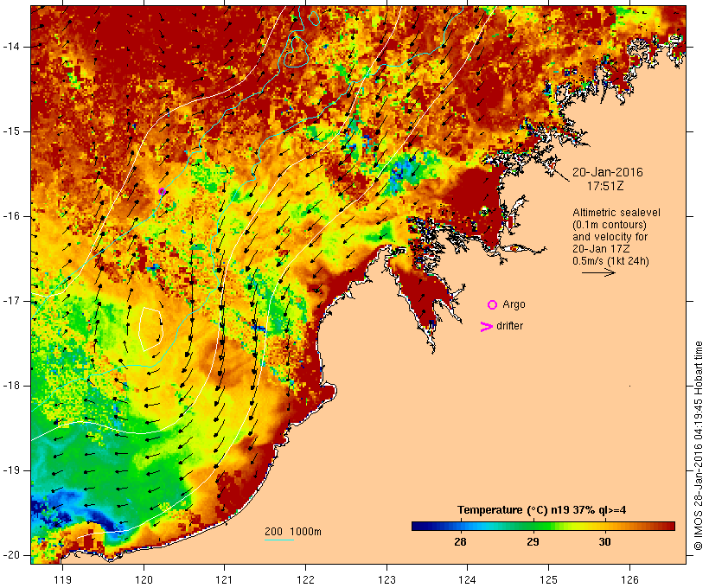Click the drifter symbol in the legend
Image resolution: width=709 pixels, height=588 pixels.
[486, 327]
